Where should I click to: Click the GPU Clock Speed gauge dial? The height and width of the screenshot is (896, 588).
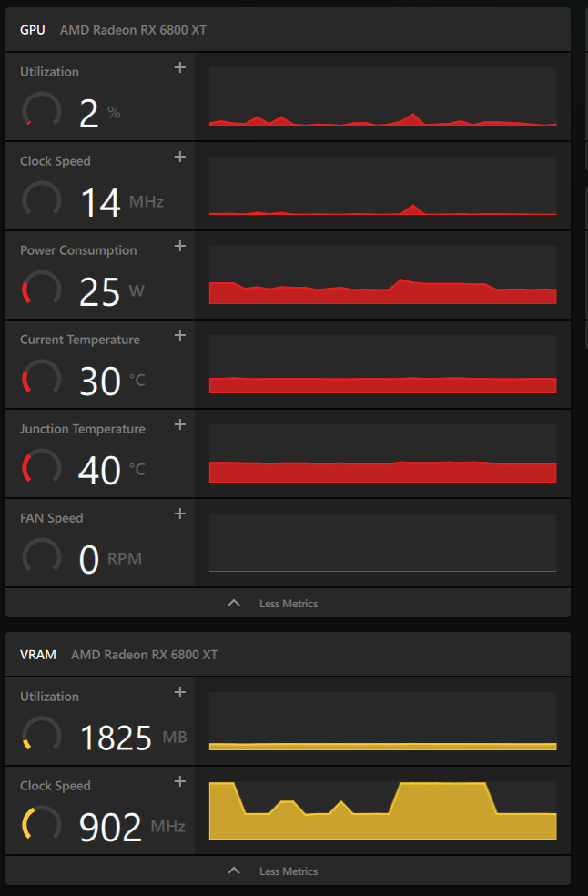tap(42, 199)
